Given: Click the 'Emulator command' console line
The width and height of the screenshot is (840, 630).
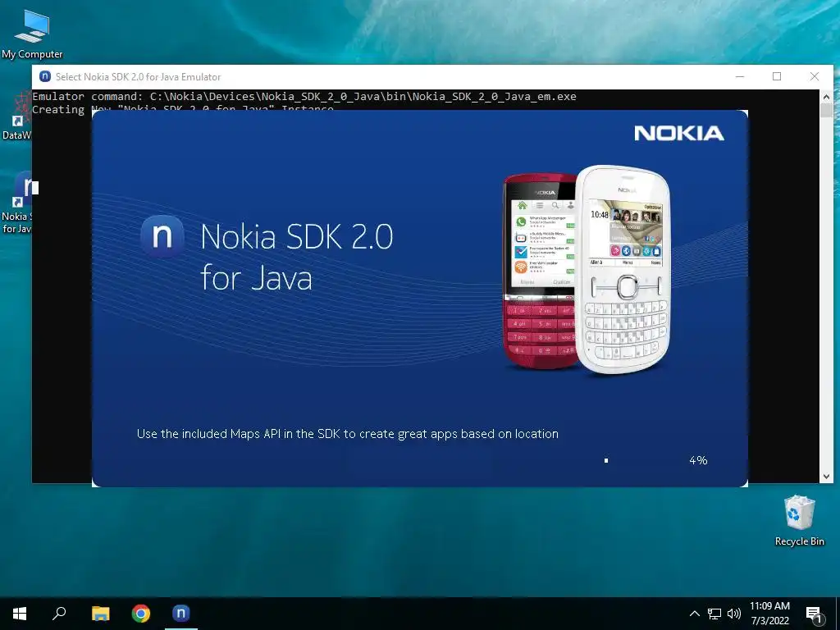Looking at the screenshot, I should click(304, 97).
